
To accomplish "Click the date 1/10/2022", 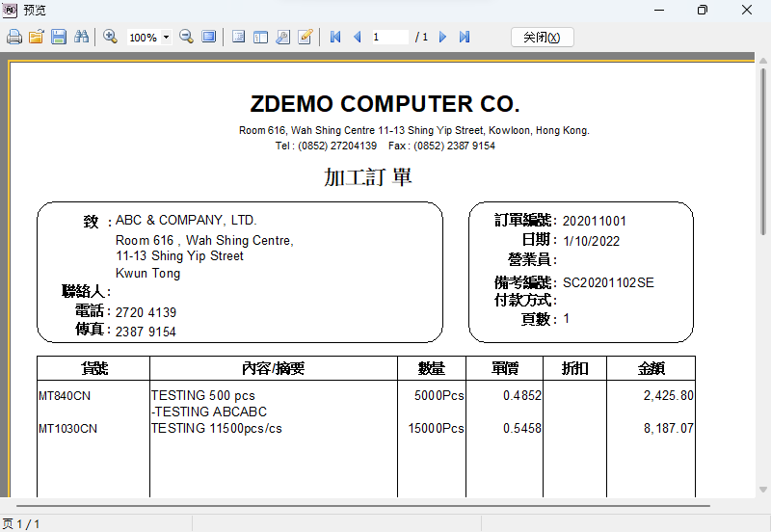I will [591, 241].
